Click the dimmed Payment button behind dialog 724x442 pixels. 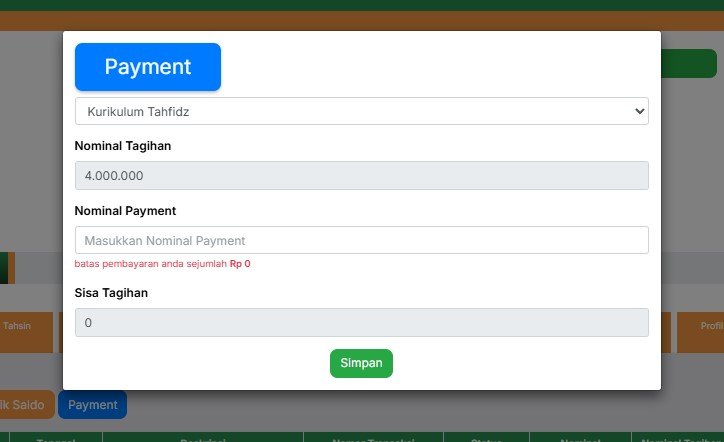pyautogui.click(x=92, y=405)
